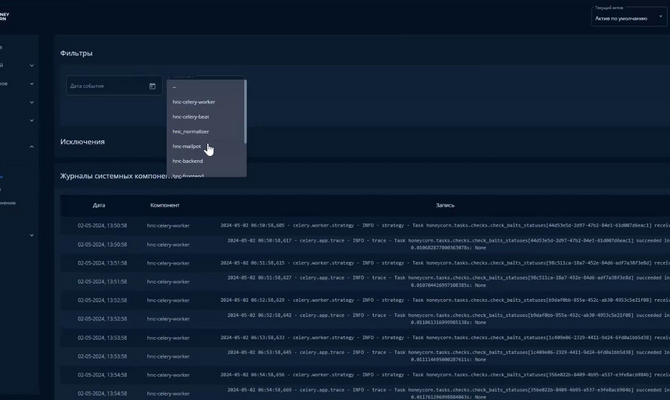Pick hnc_normalizer in the component dropdown
Screen dimensions: 670x400
click(206, 132)
